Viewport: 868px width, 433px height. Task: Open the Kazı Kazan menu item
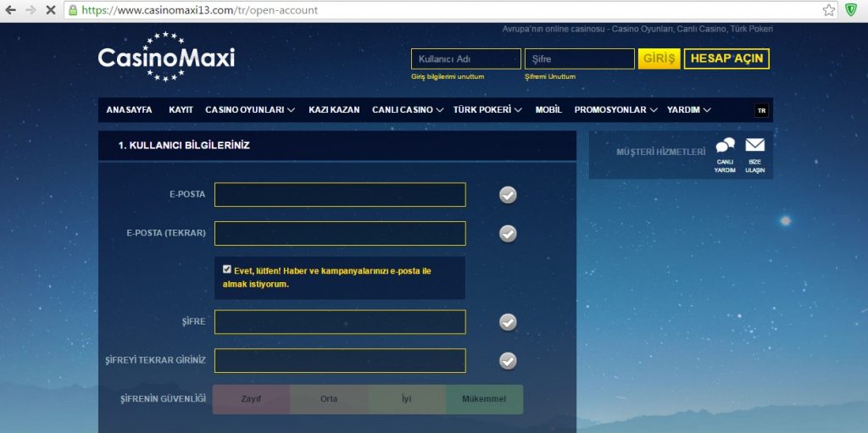tap(334, 110)
